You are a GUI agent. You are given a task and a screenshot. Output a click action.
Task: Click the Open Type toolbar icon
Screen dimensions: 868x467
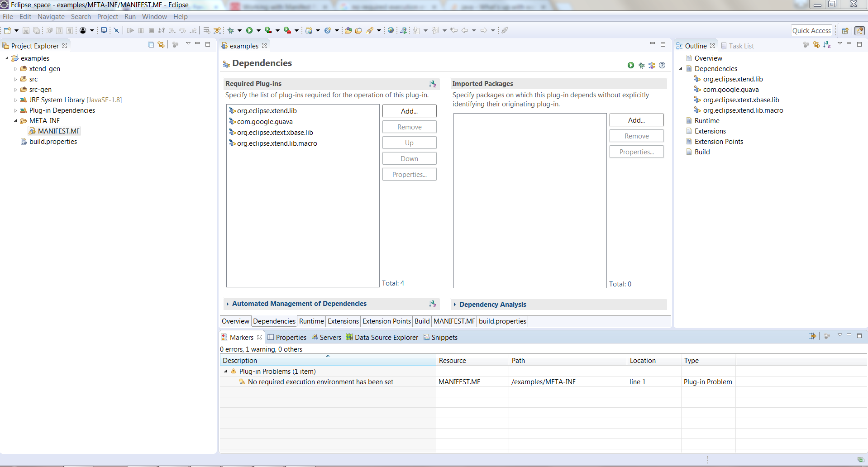(x=348, y=30)
